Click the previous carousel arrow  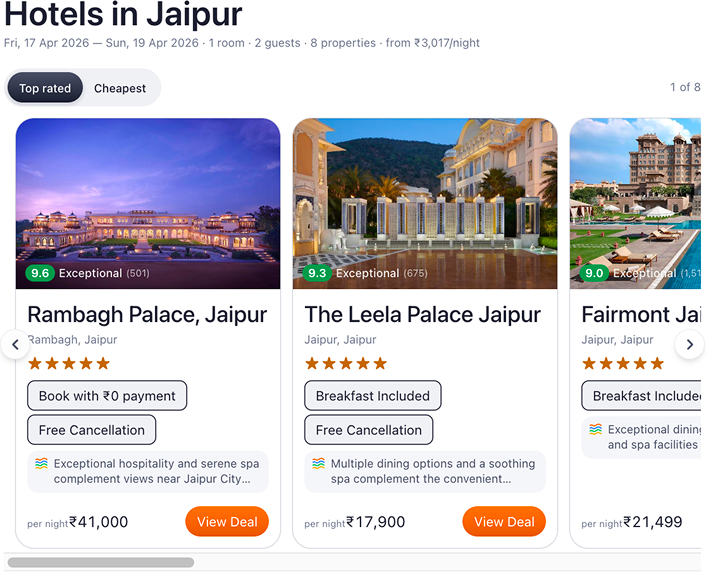tap(15, 345)
